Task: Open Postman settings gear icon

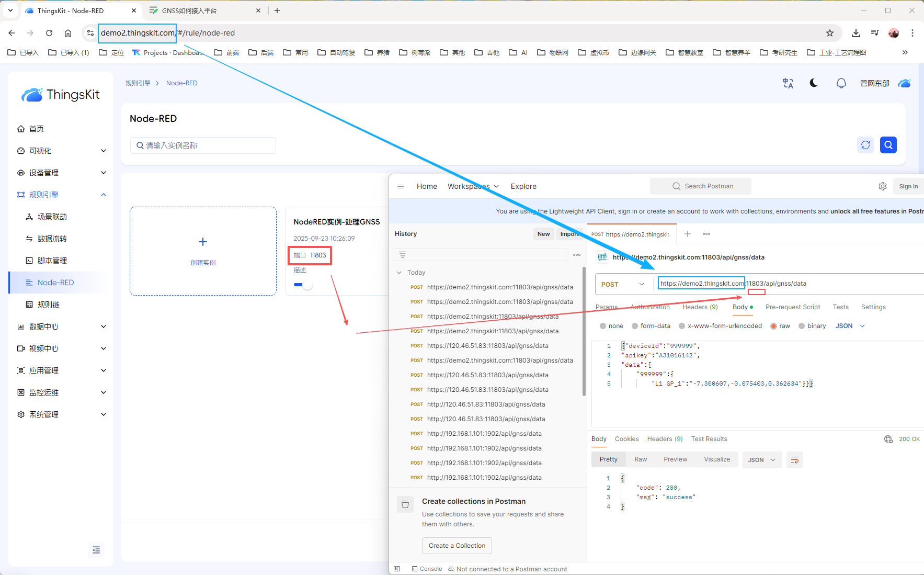Action: (x=882, y=186)
